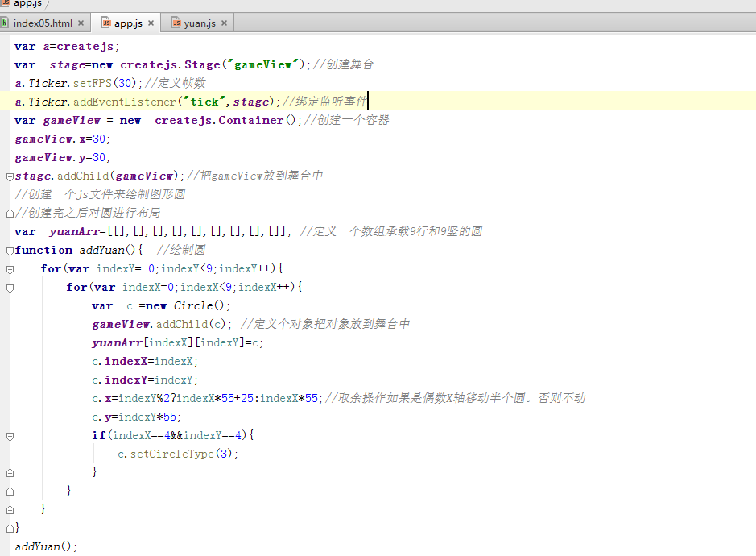Click 'c.indexY=indexY;' line
756x556 pixels.
145,380
